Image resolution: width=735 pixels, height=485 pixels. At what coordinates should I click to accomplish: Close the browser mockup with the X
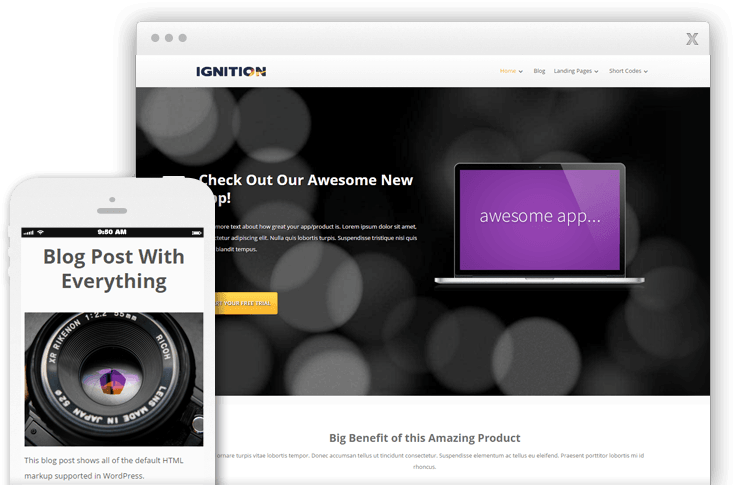692,39
